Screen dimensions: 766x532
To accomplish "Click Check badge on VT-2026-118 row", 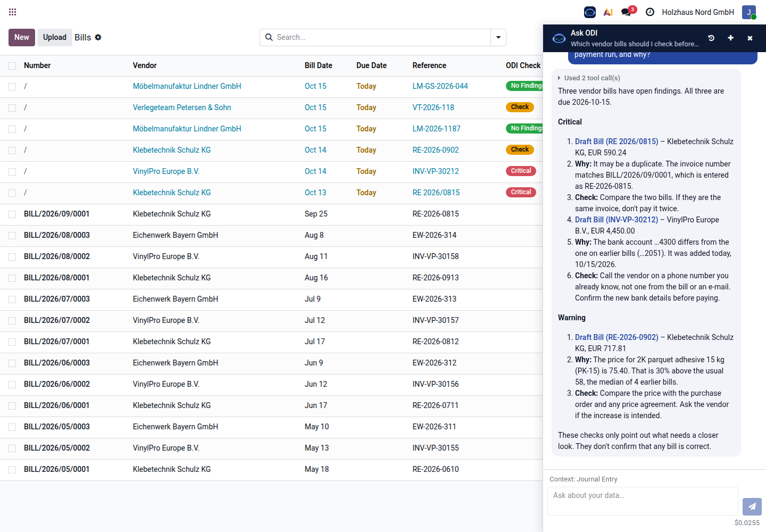I will (520, 107).
